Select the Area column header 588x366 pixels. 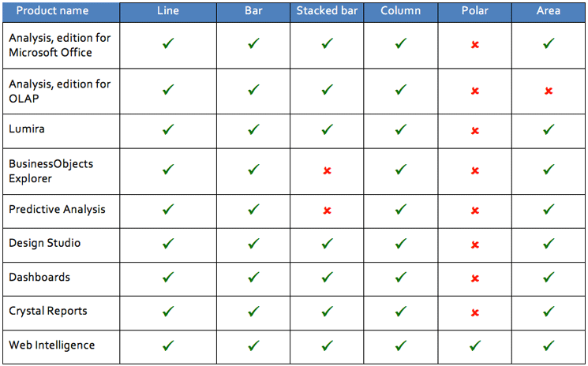(549, 12)
